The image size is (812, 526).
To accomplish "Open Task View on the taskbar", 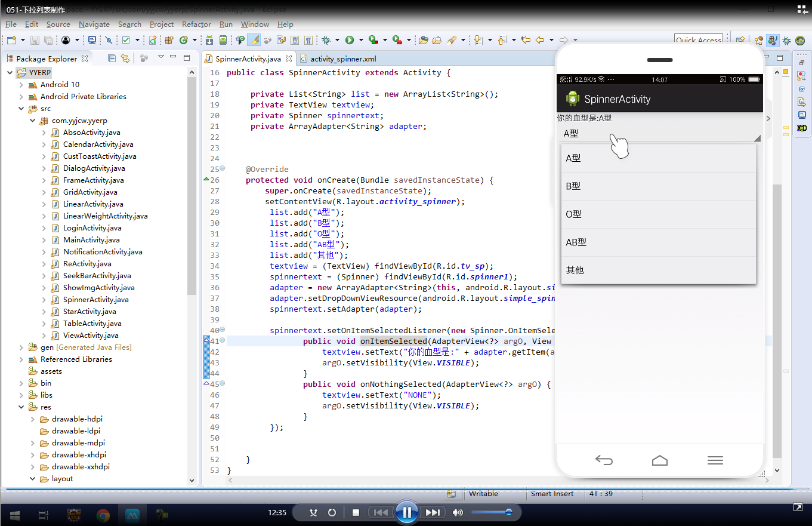I will pos(43,514).
